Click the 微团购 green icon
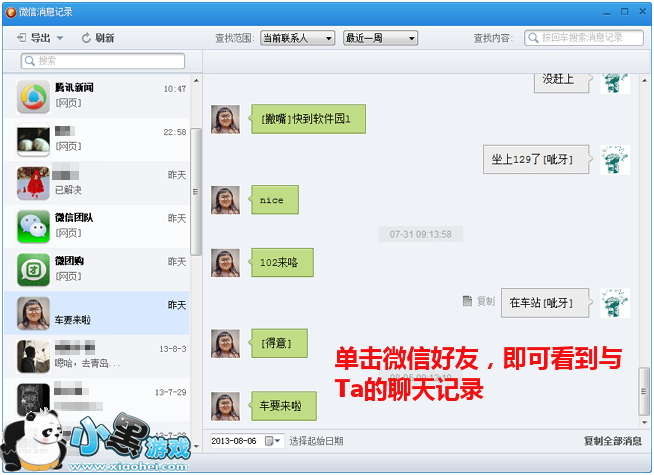This screenshot has height=475, width=654. coord(33,270)
